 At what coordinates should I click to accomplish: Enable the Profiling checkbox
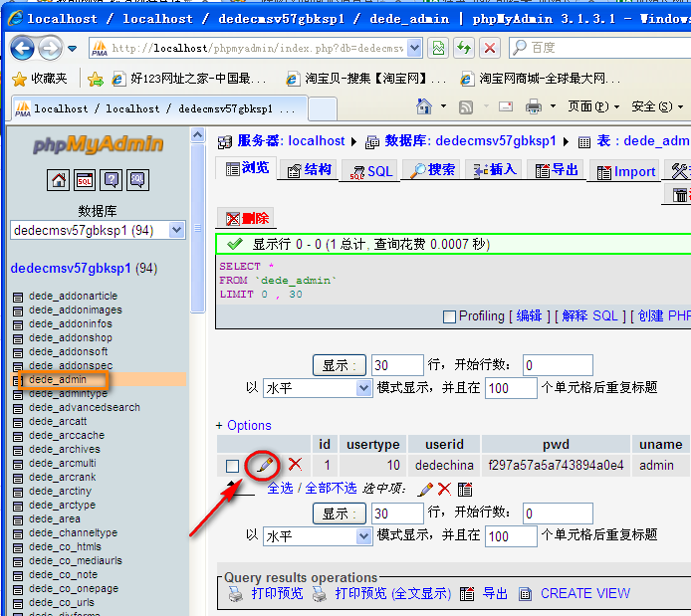coord(449,316)
